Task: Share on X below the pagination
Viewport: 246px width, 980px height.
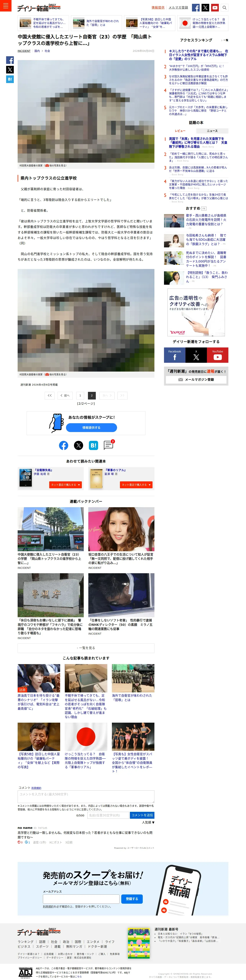Action: [78, 445]
